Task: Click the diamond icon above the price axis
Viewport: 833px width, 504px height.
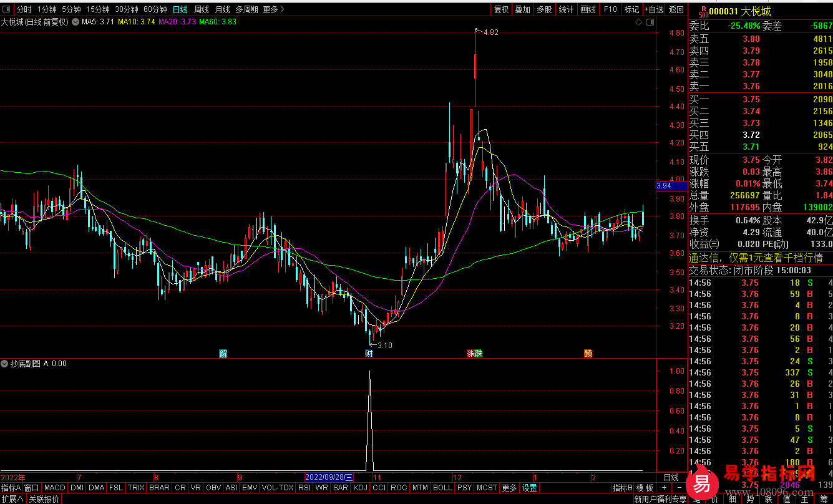Action: pyautogui.click(x=639, y=22)
